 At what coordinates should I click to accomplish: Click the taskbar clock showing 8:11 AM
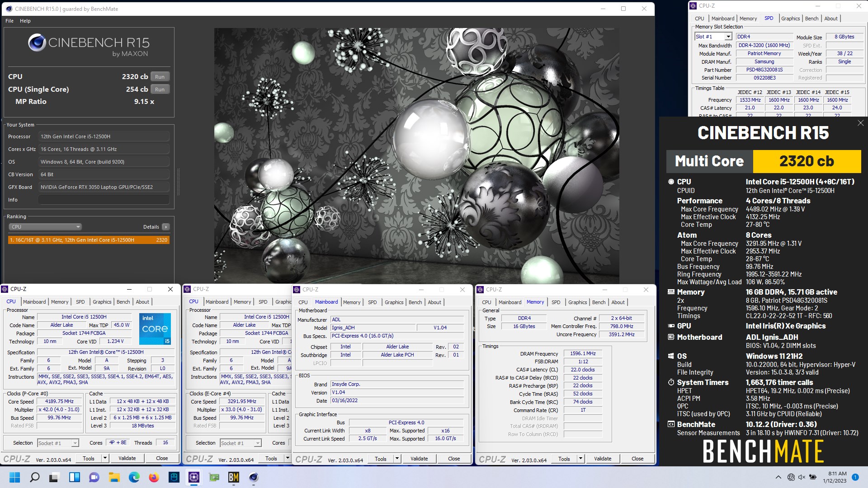tap(834, 477)
